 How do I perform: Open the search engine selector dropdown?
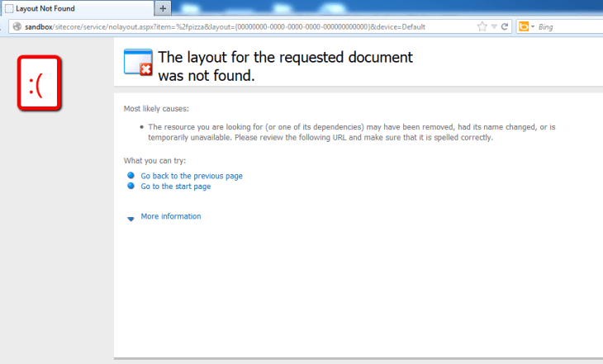(x=534, y=26)
